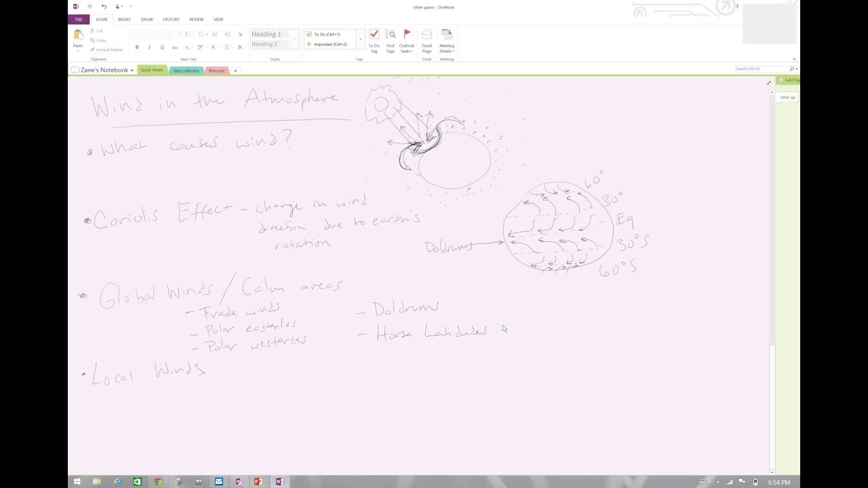868x488 pixels.
Task: Check the To Do (Ctrl+1) tag checkbox
Action: tap(309, 34)
